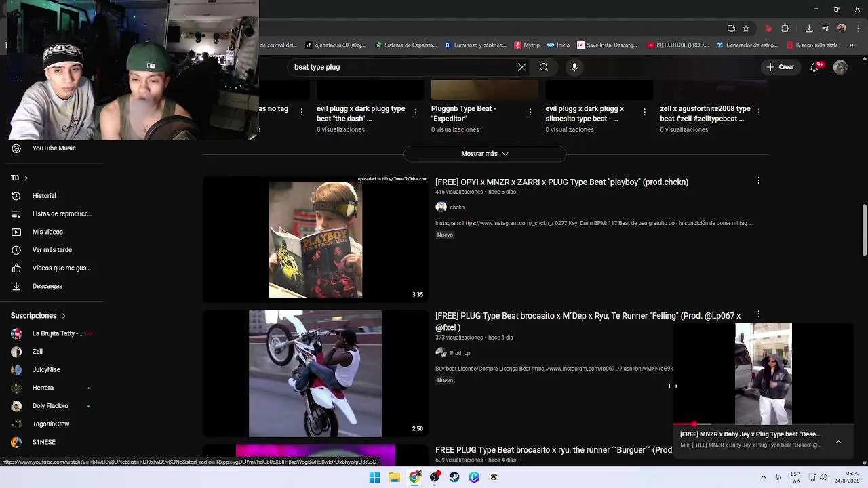Screen dimensions: 868x488
Task: Open the Doly Flackko subscription channel
Action: pos(50,406)
